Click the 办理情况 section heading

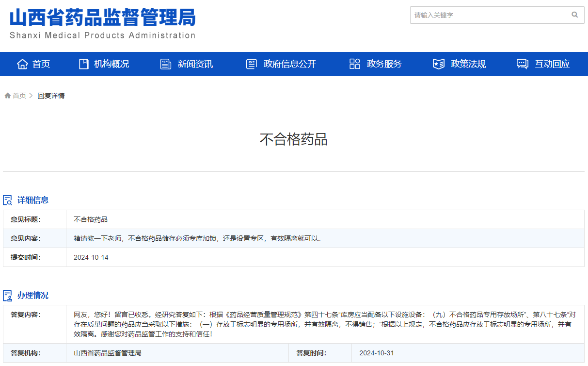point(33,296)
